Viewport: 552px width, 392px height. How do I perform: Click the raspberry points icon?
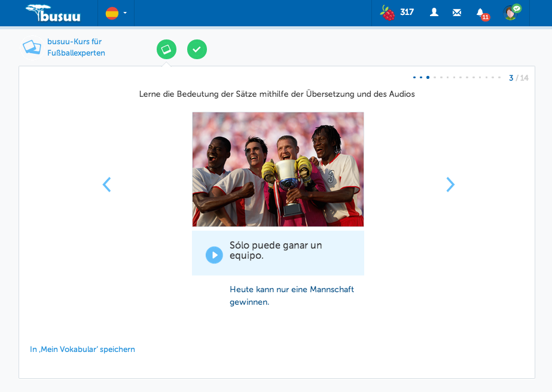pyautogui.click(x=388, y=13)
